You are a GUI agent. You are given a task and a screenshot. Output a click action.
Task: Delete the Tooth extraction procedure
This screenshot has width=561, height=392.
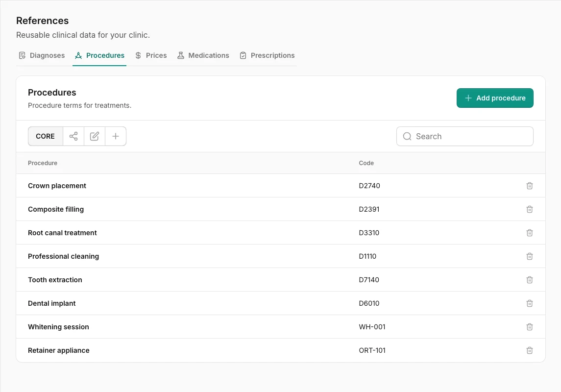[530, 280]
